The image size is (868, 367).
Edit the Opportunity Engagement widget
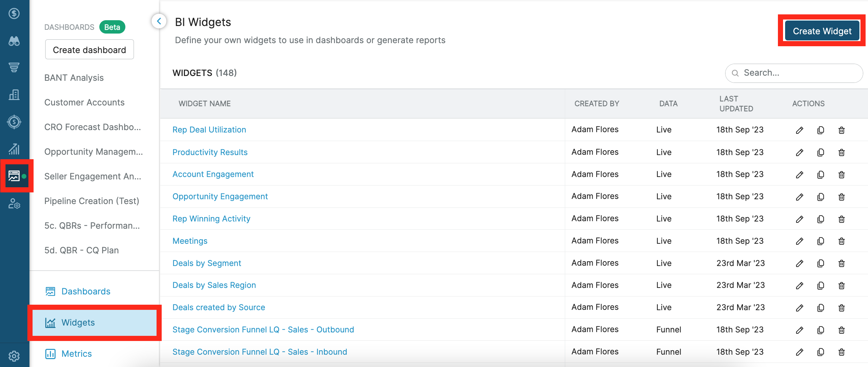tap(799, 197)
